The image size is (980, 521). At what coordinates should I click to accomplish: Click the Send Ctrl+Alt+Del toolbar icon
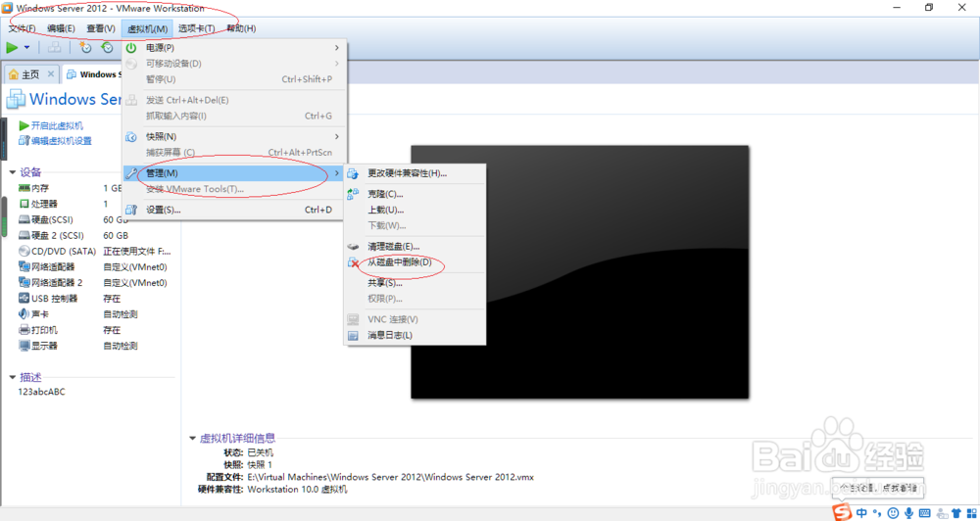tap(54, 47)
